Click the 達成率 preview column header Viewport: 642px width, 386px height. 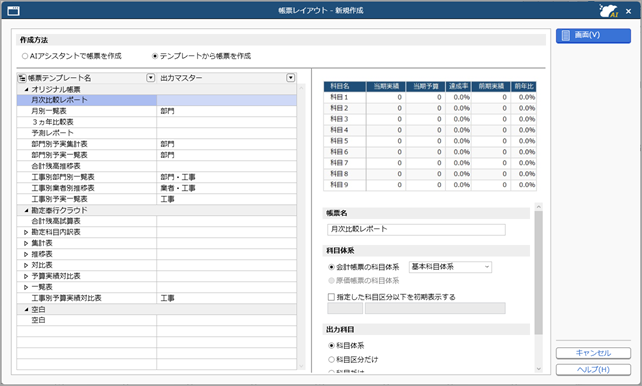click(458, 86)
